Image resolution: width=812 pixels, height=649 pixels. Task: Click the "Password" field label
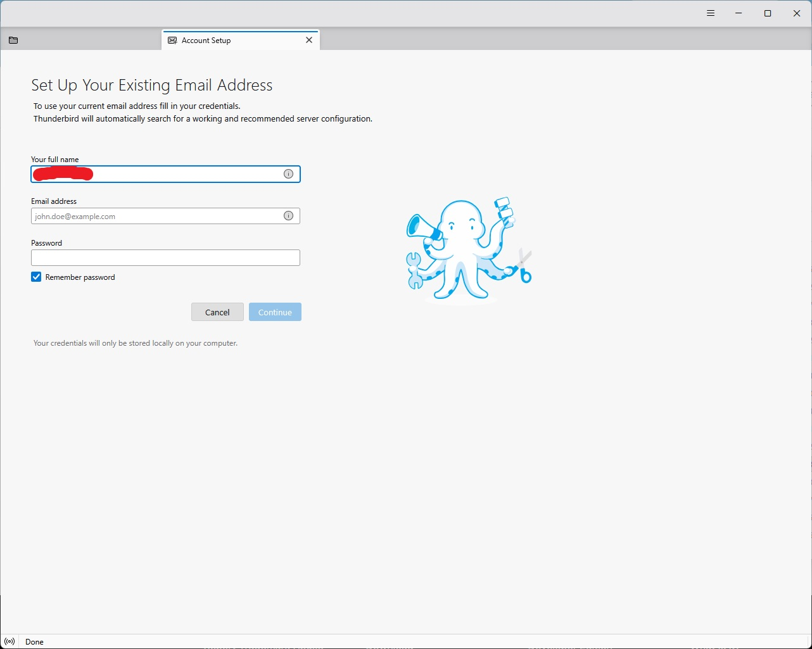coord(47,243)
